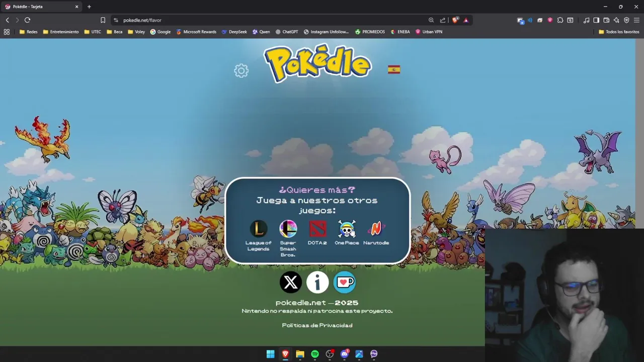
Task: Open the Leo AI sparkle icon
Action: (616, 20)
